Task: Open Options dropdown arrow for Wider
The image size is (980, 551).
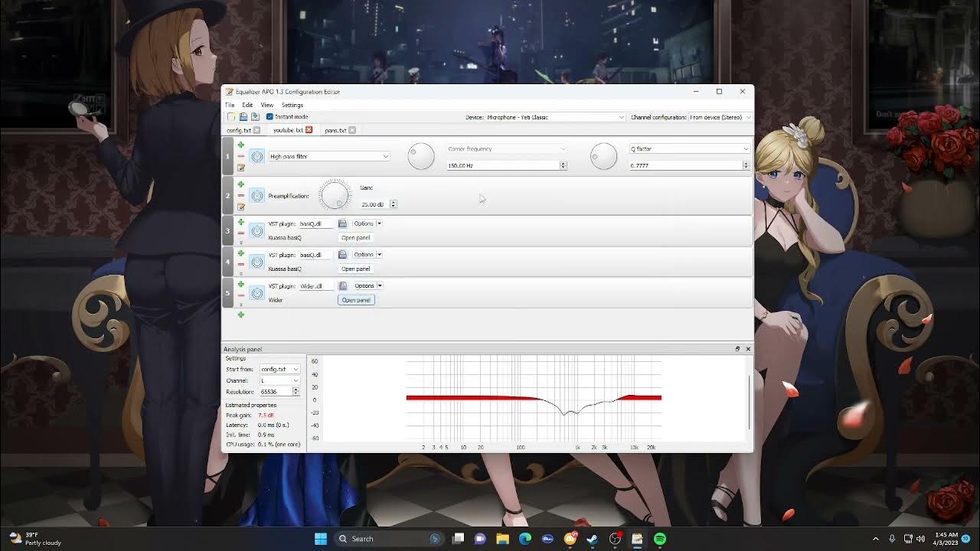Action: click(x=380, y=285)
